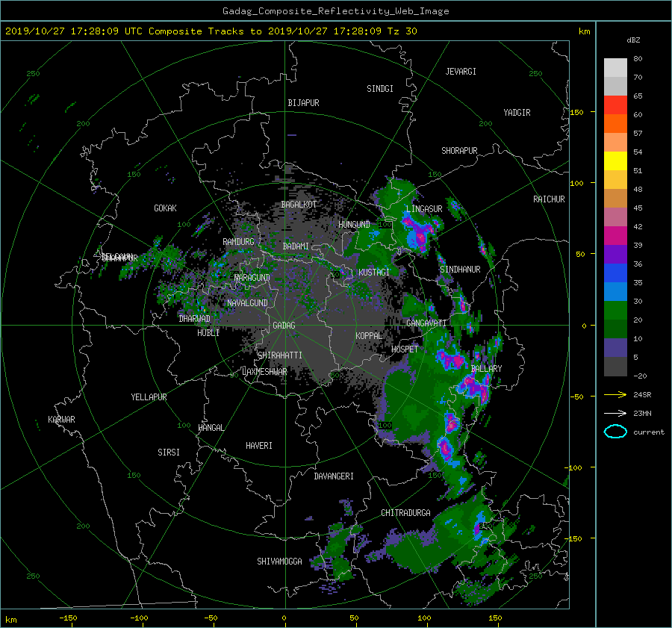Click the GADAG radar center label
672x628 pixels.
coord(284,326)
